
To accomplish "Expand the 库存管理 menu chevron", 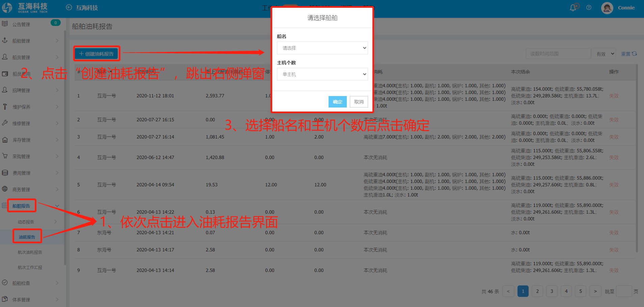I will [57, 140].
